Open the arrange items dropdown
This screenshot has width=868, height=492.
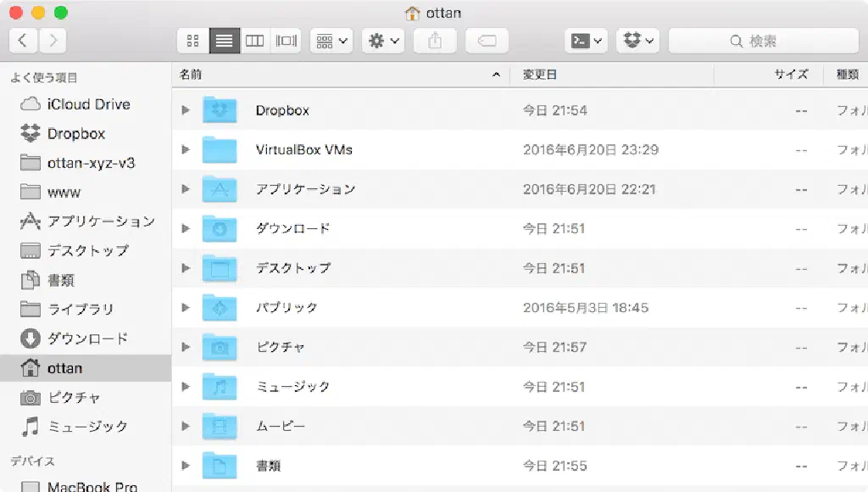click(331, 41)
